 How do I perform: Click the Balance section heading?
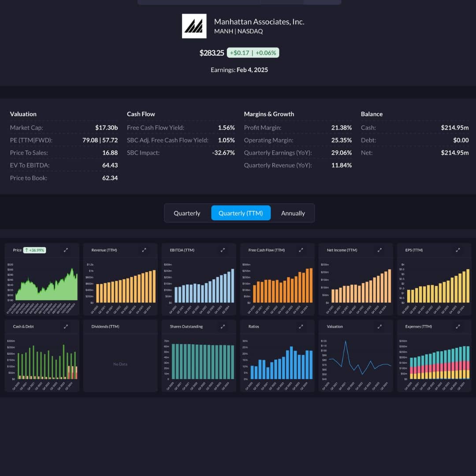point(372,114)
